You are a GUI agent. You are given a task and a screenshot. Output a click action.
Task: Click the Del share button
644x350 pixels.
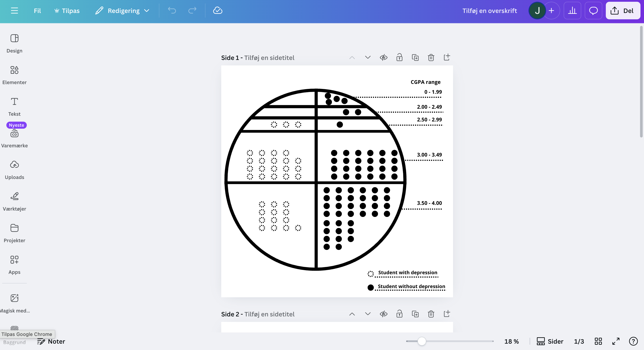coord(623,11)
